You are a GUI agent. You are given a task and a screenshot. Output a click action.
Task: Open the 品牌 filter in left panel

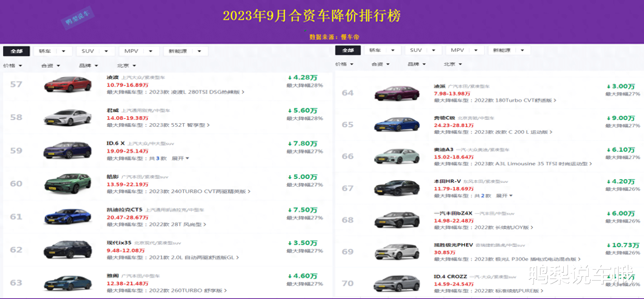pyautogui.click(x=89, y=66)
